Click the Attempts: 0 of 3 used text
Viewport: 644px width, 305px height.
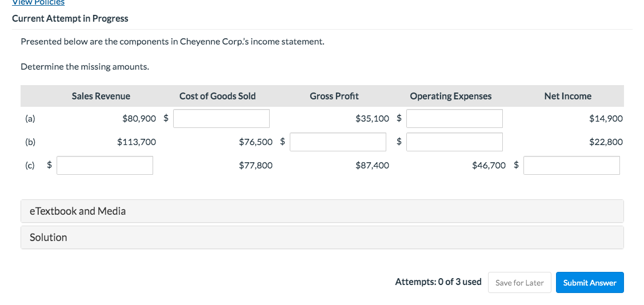point(438,282)
